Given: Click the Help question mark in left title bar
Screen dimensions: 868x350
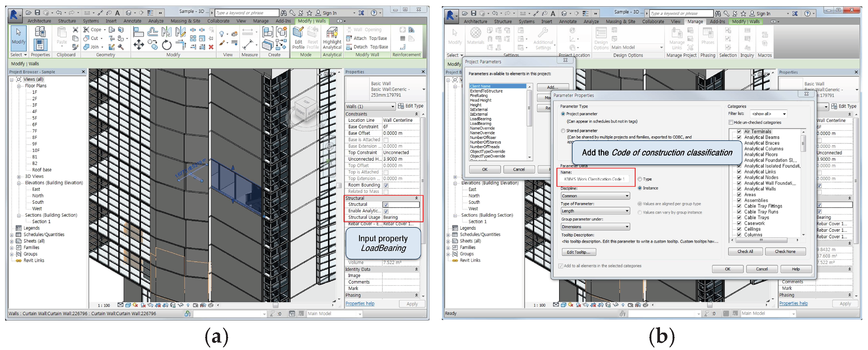Looking at the screenshot, I should (374, 13).
